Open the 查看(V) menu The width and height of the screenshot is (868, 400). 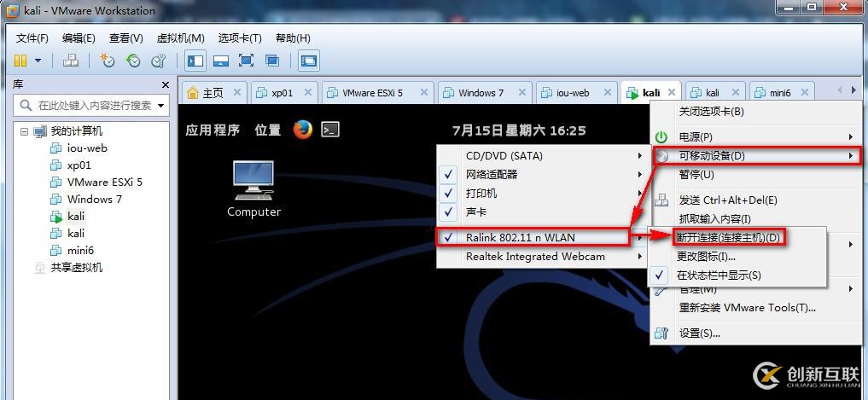[126, 38]
